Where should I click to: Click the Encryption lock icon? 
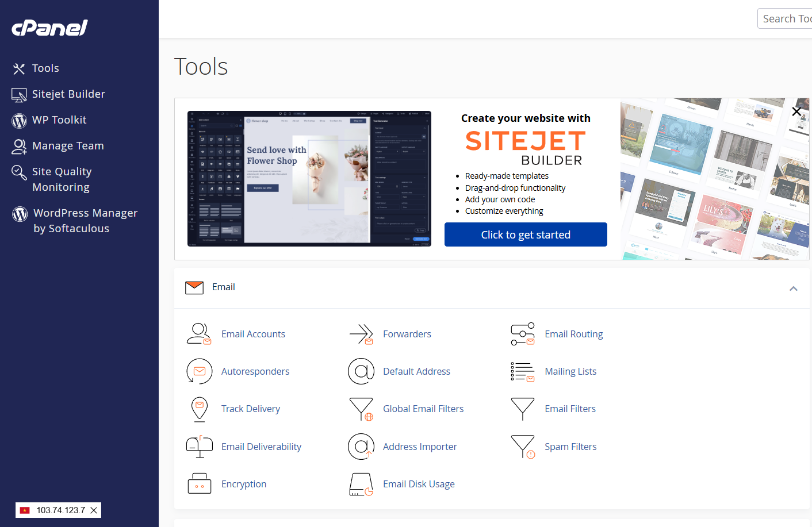point(199,484)
